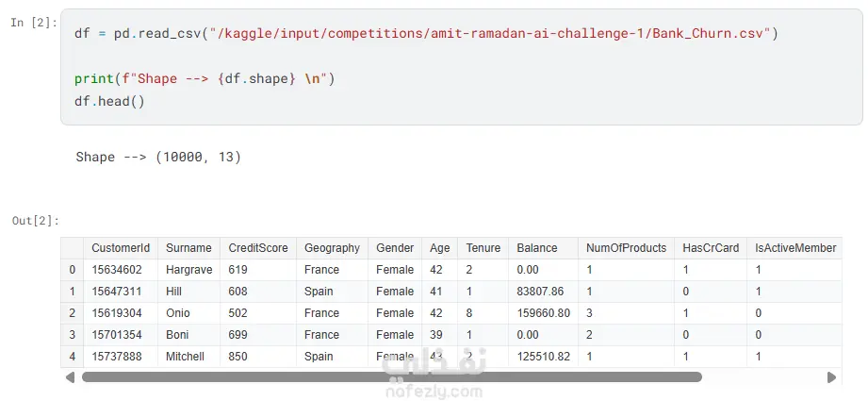
Task: Select the CustomerId column header
Action: 121,248
